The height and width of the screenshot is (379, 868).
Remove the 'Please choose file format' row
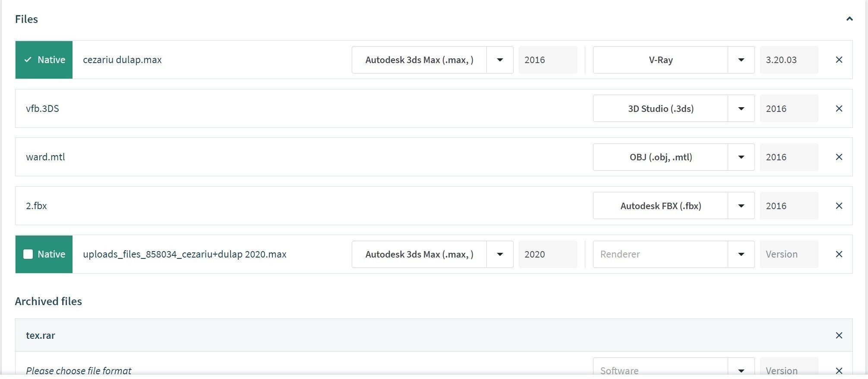pos(839,370)
